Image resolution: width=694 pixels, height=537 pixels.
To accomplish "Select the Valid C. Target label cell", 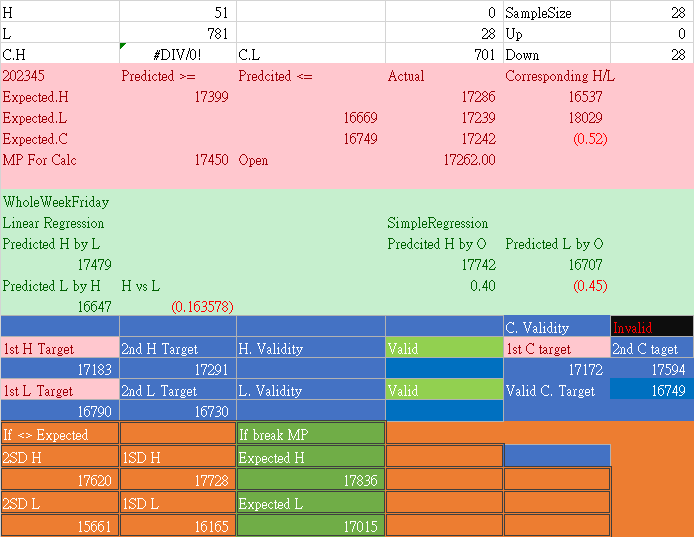I will 556,391.
